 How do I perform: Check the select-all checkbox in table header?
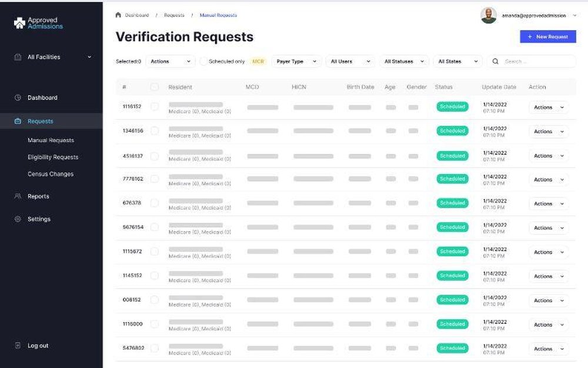coord(155,87)
